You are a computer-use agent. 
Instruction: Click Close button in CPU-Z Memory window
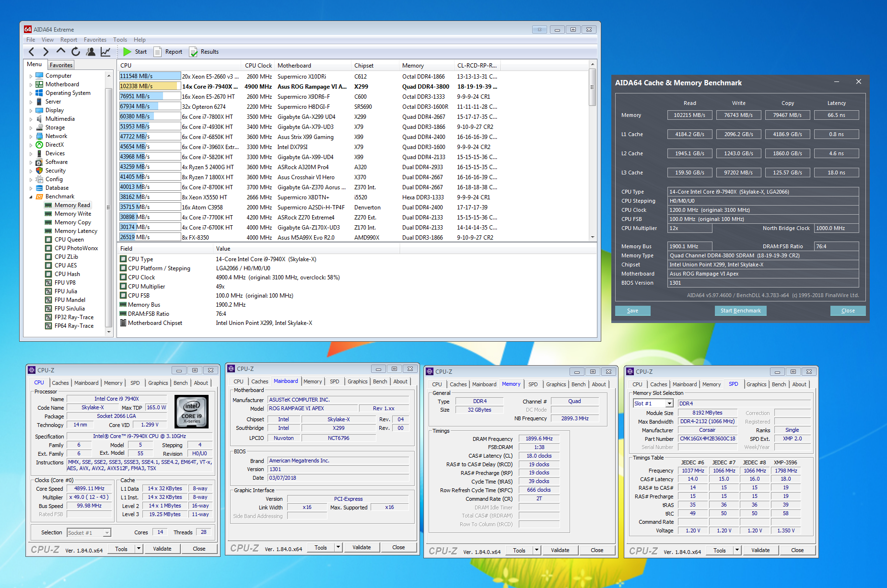[x=597, y=550]
